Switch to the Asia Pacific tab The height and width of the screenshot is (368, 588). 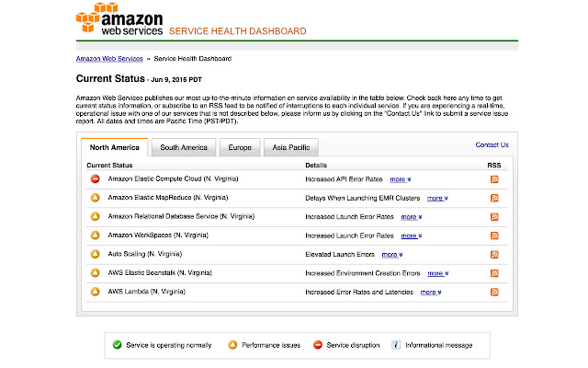[291, 147]
